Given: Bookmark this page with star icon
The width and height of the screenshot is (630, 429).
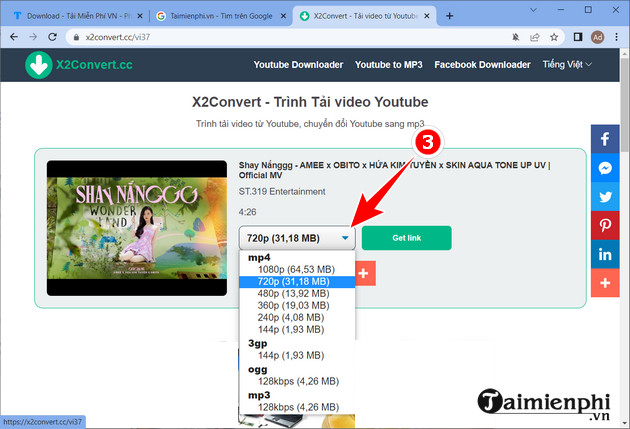Looking at the screenshot, I should pos(554,37).
